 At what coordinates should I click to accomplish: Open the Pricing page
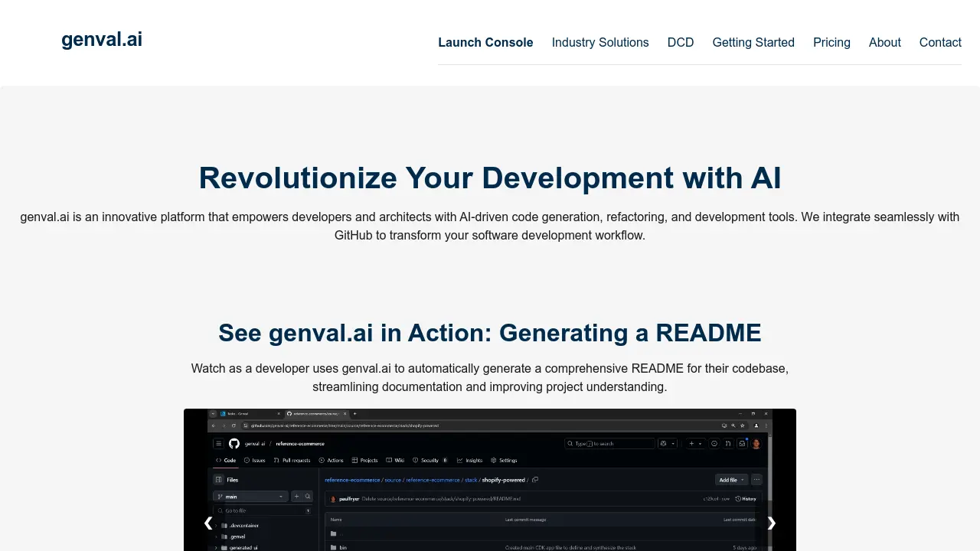(x=831, y=43)
